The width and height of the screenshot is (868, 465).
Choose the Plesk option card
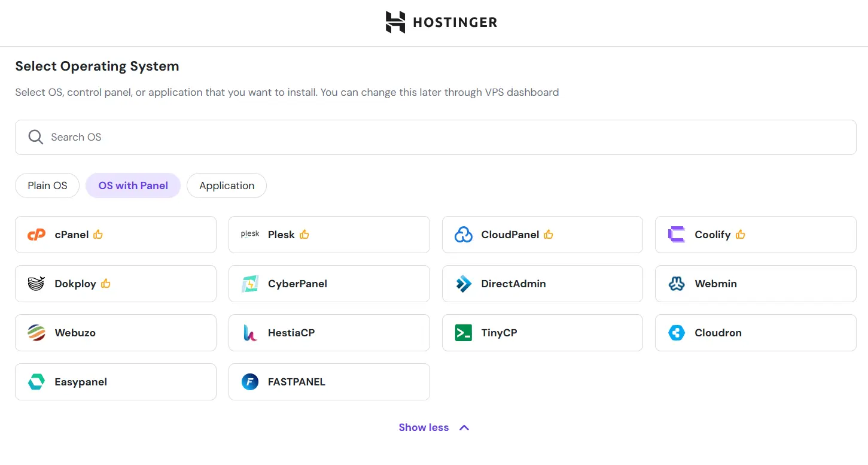pos(329,235)
